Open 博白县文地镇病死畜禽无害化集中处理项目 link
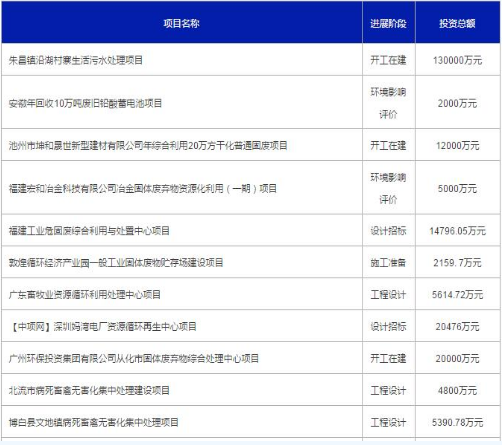The height and width of the screenshot is (445, 502). tap(94, 422)
